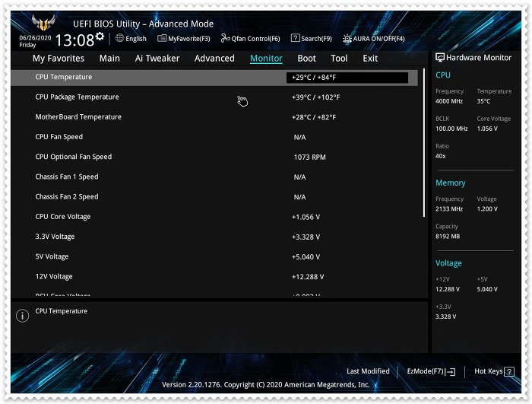Click the CPU heading in Hardware Monitor
Screen dimensions: 532x404
(443, 75)
